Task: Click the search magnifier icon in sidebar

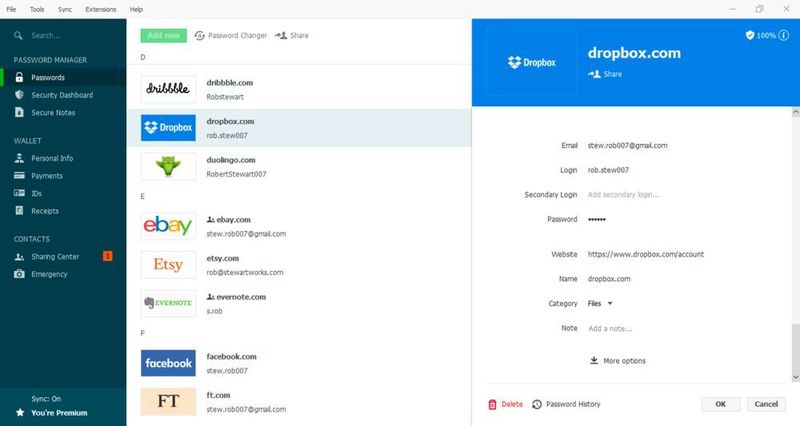Action: [18, 35]
